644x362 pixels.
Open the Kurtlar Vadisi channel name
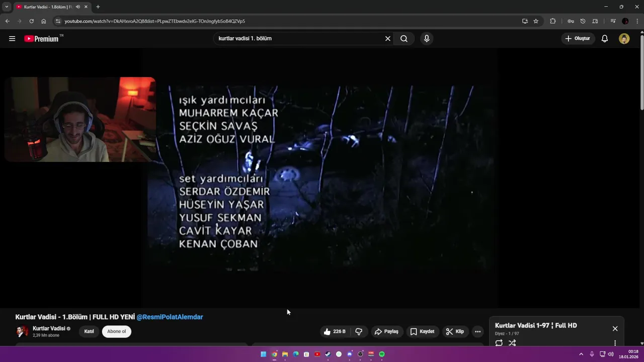point(49,328)
